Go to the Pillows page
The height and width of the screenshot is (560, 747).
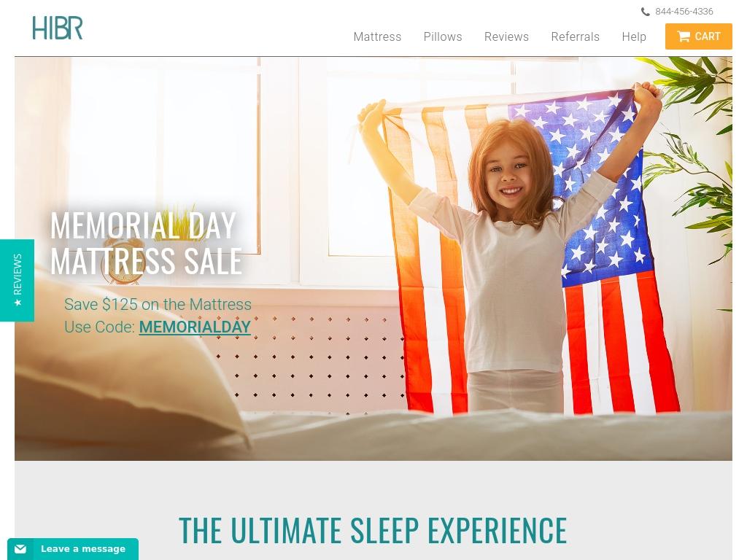(443, 36)
